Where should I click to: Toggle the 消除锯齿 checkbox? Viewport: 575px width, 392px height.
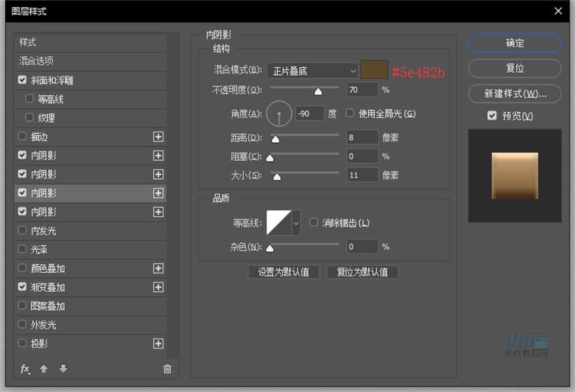coord(313,222)
